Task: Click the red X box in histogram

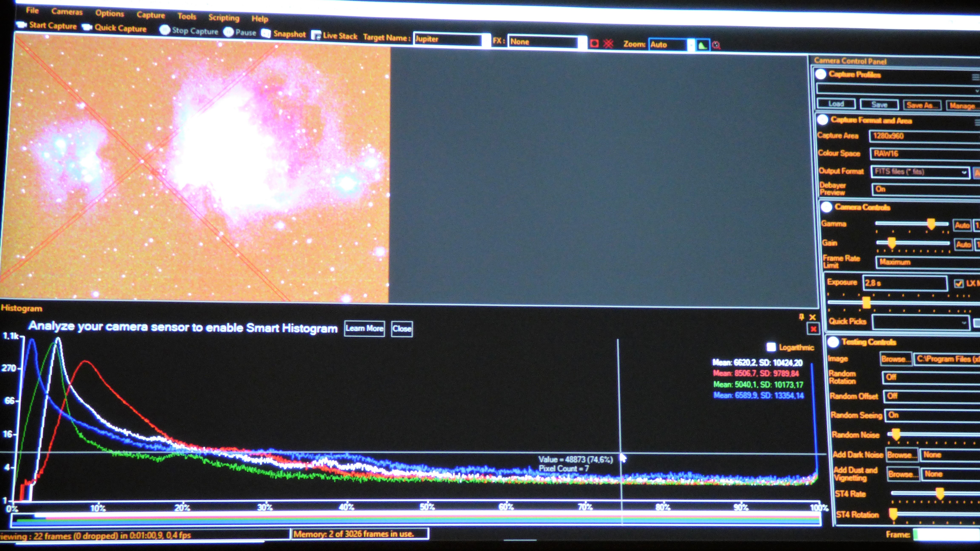Action: [x=813, y=329]
